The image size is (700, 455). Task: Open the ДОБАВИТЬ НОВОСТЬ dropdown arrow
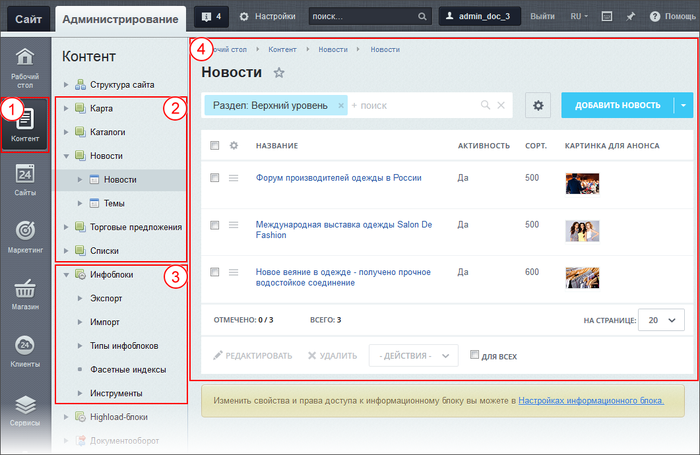tap(683, 105)
